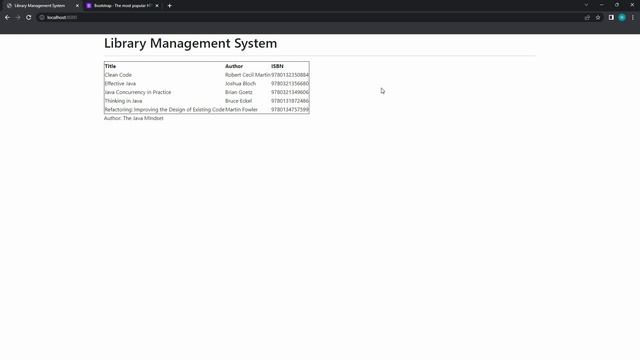Open a new browser tab
Viewport: 640px width, 360px height.
(169, 6)
